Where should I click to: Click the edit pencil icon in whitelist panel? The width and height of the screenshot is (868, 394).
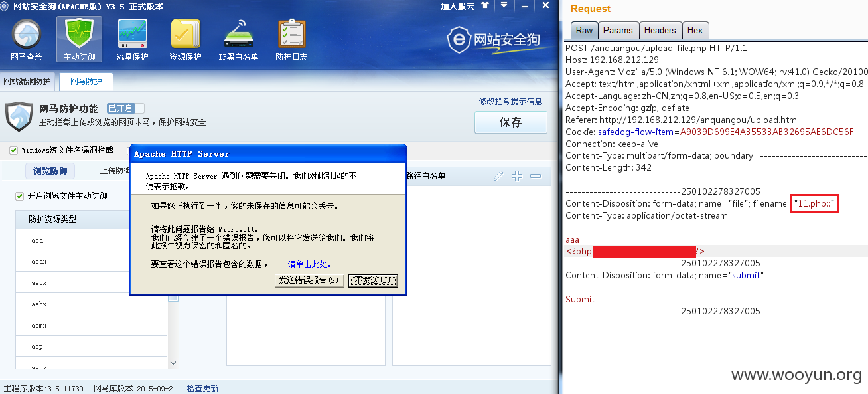[x=498, y=176]
